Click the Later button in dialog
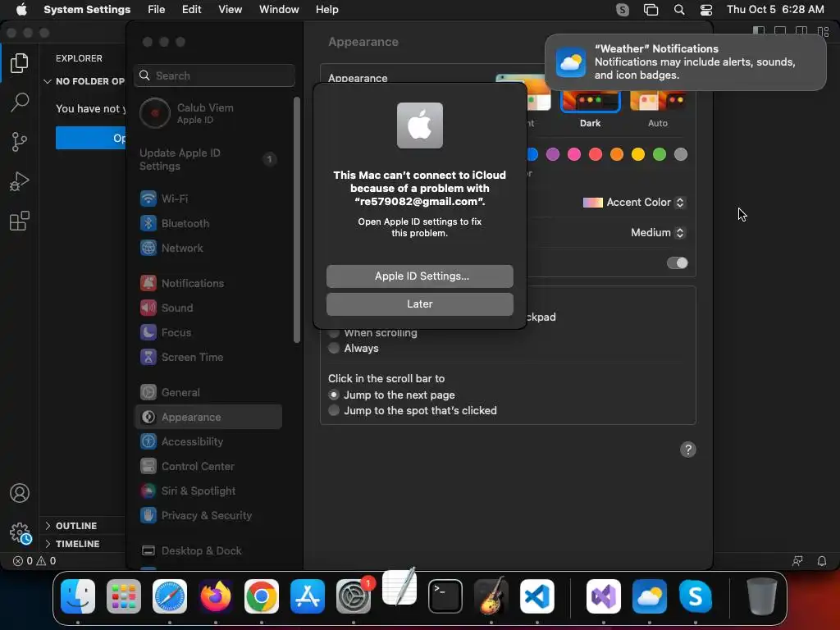This screenshot has width=840, height=630. [420, 304]
